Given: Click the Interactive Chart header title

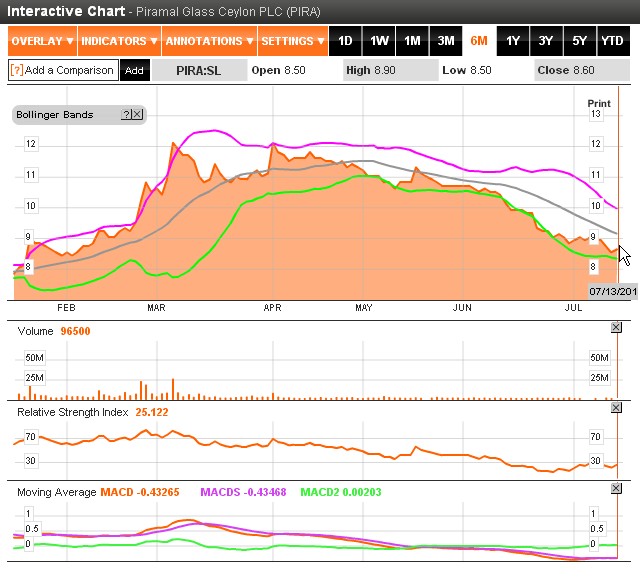Looking at the screenshot, I should pos(66,11).
